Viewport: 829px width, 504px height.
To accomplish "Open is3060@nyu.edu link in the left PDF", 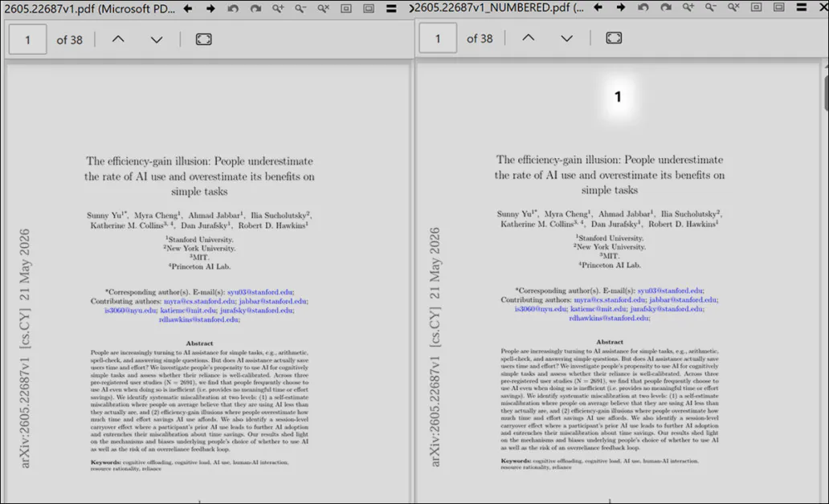I will coord(130,310).
